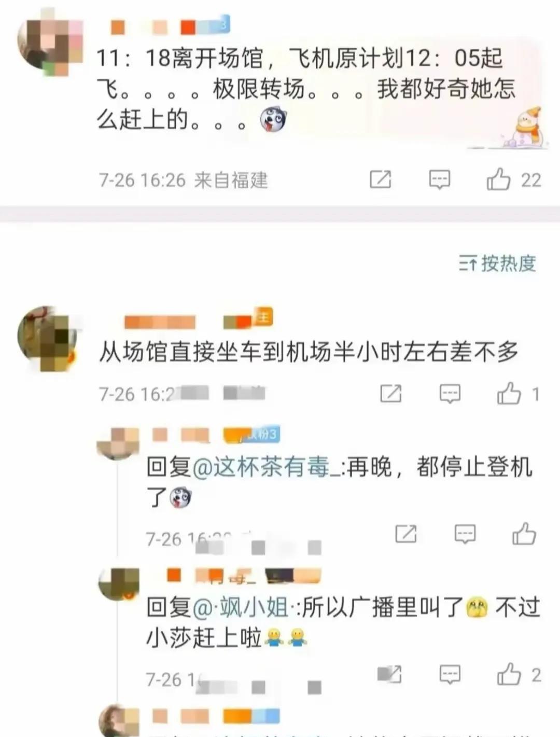The image size is (560, 737).
Task: Open comments on the main post
Action: pyautogui.click(x=440, y=179)
